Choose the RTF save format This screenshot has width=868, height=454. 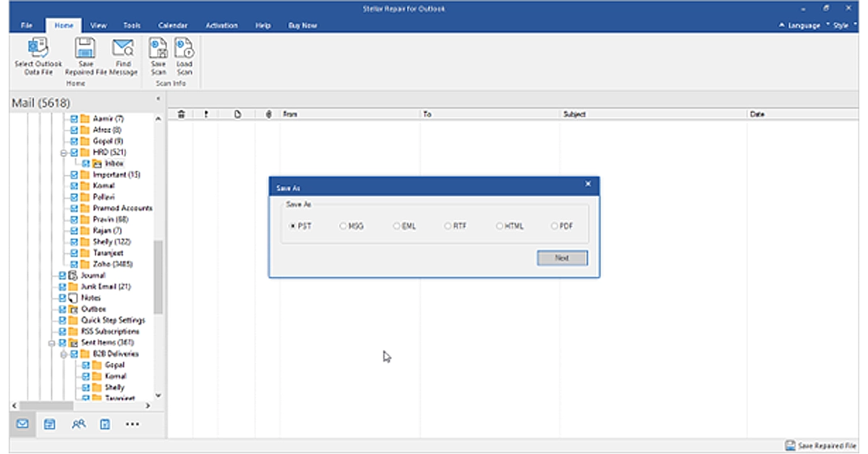[x=456, y=226]
